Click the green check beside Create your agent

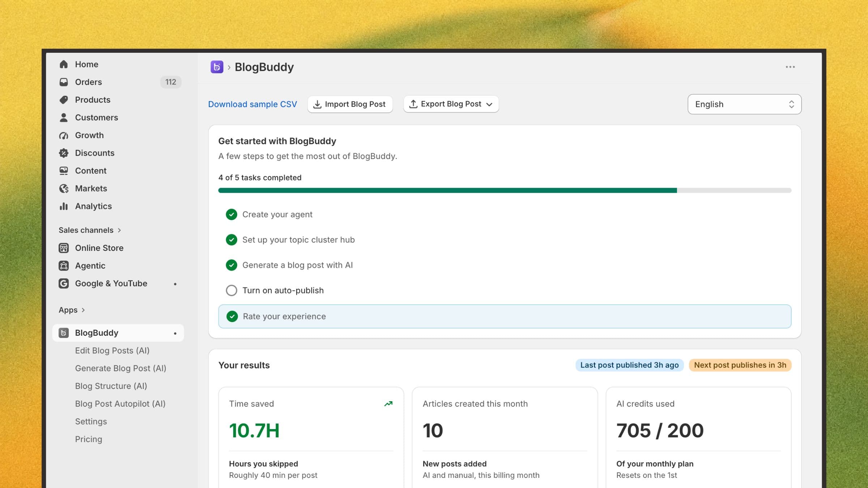tap(231, 214)
